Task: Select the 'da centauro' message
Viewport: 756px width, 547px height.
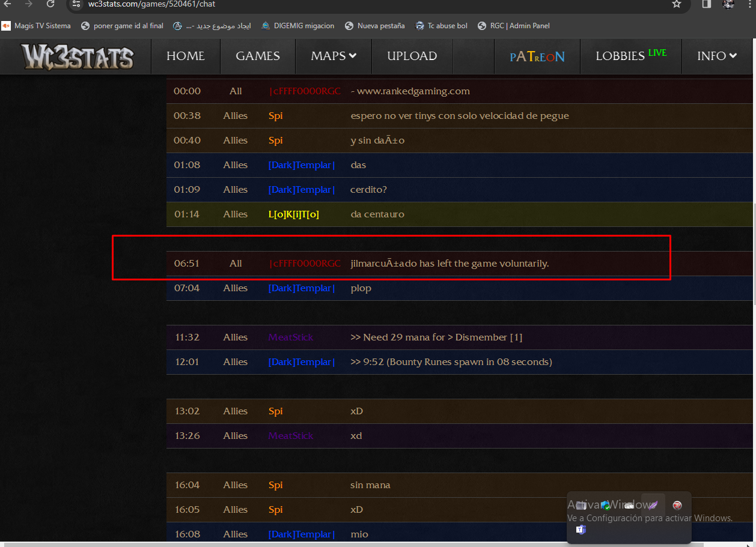Action: coord(377,214)
